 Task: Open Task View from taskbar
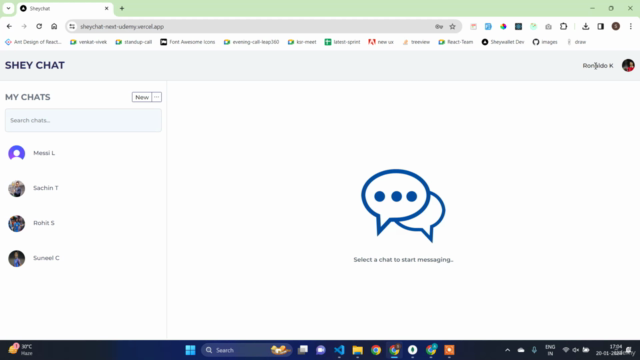303,350
